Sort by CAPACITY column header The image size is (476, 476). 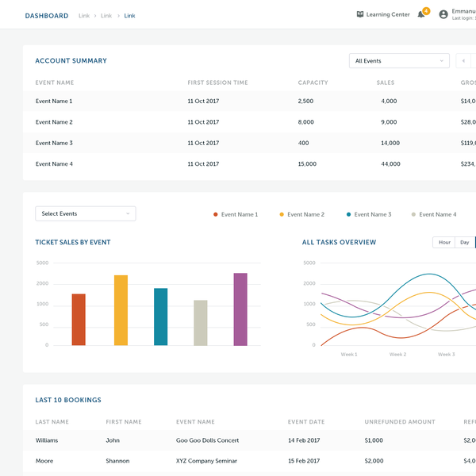coord(313,83)
